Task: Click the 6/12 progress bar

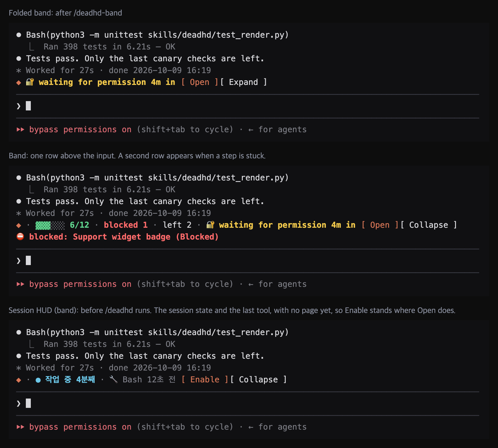Action: pos(50,225)
